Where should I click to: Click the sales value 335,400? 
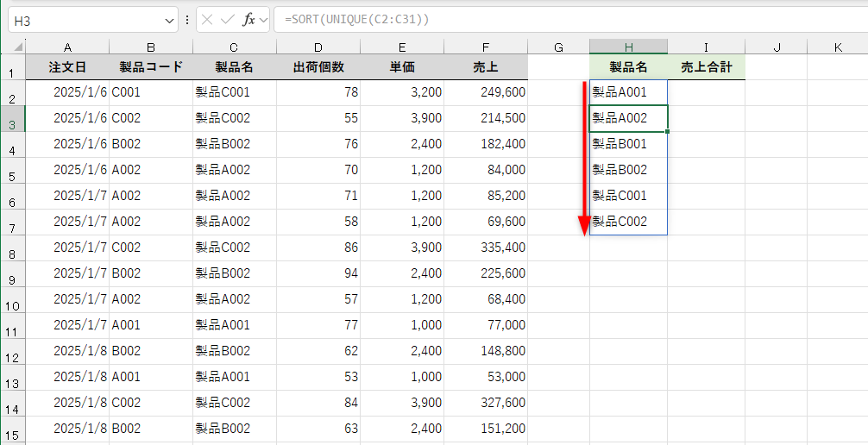pyautogui.click(x=486, y=248)
